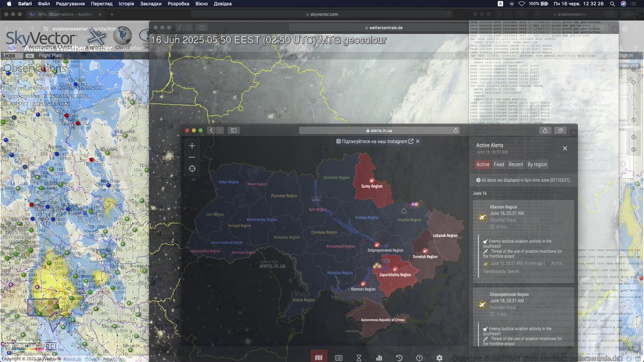Screen dimensions: 644x362
Task: Open the Історія menu
Action: point(126,4)
